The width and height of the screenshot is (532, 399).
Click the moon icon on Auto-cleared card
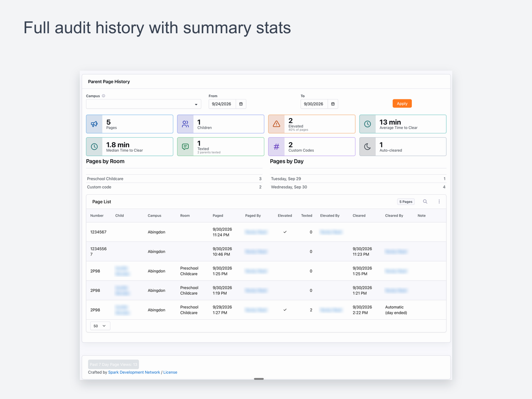coord(367,147)
